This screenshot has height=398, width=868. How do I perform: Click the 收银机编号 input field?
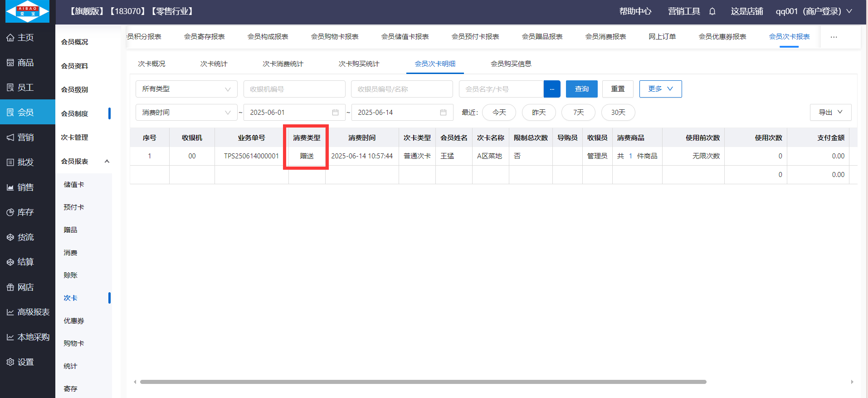[294, 89]
